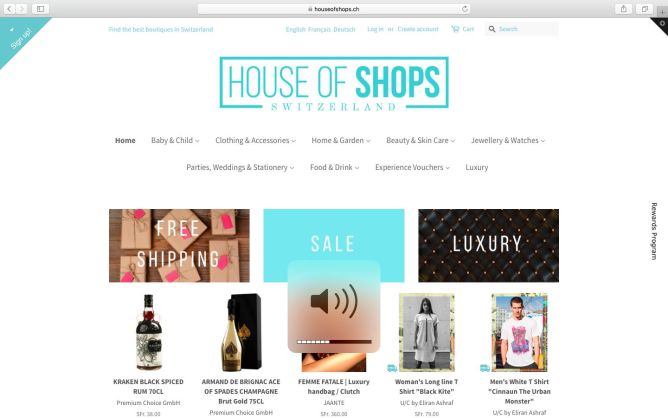Screen dimensions: 668x418
Task: Open the Safari share icon
Action: pyautogui.click(x=624, y=9)
